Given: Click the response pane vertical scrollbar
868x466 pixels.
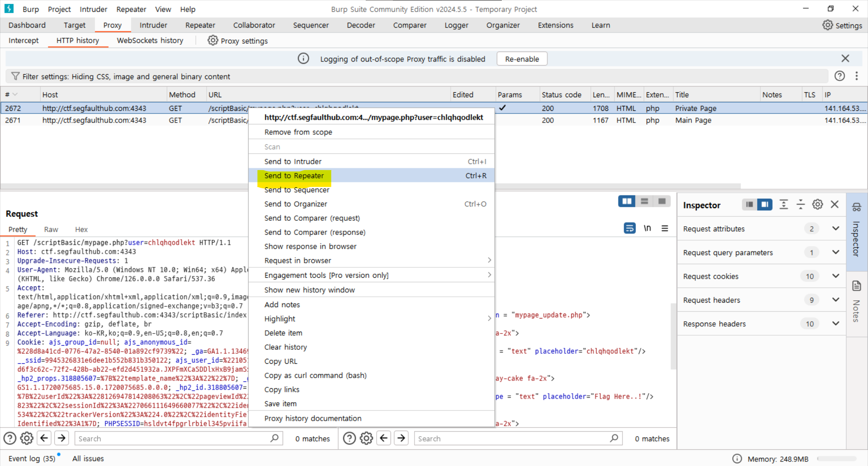Looking at the screenshot, I should 674,336.
